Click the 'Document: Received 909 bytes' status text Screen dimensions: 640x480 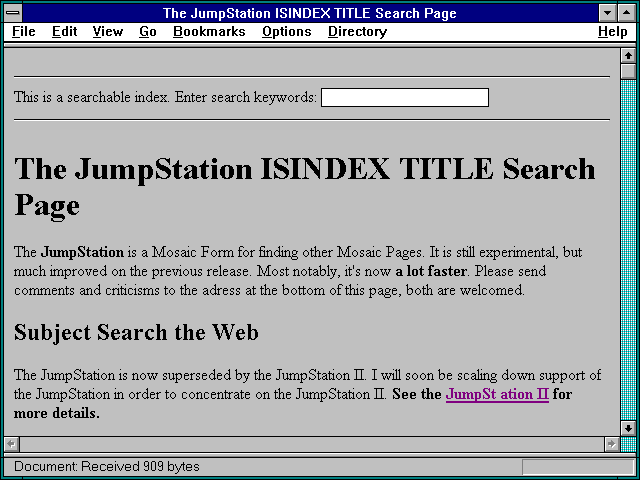107,466
